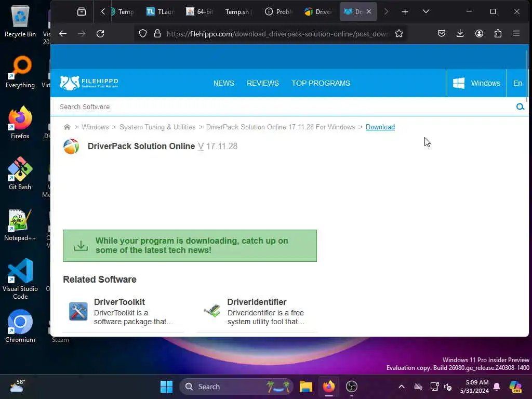Open Recycle Bin on desktop
Screen dimensions: 532x399
20,21
